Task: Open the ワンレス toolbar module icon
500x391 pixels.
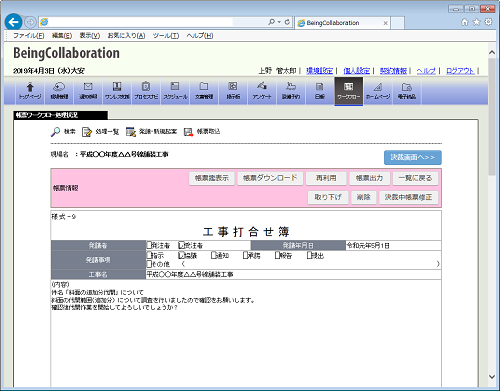Action: [117, 91]
